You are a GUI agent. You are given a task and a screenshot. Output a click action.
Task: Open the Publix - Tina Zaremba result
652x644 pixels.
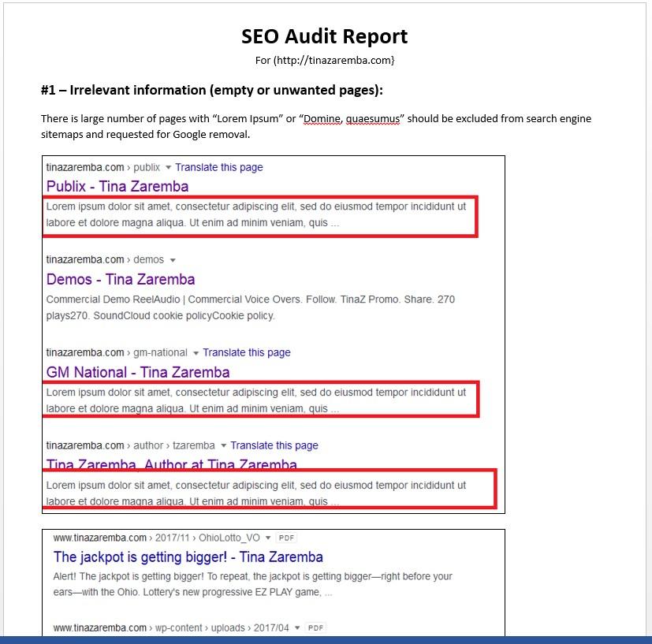[x=117, y=186]
